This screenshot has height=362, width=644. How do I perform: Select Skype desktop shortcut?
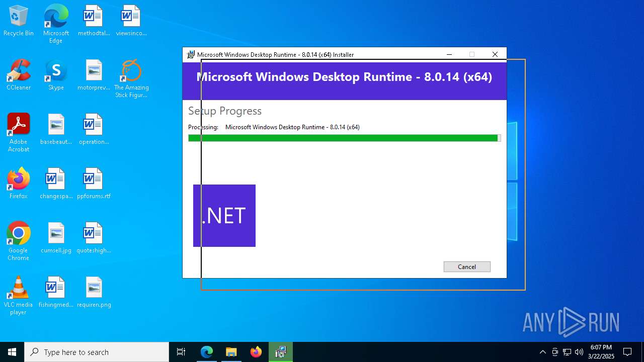coord(56,75)
